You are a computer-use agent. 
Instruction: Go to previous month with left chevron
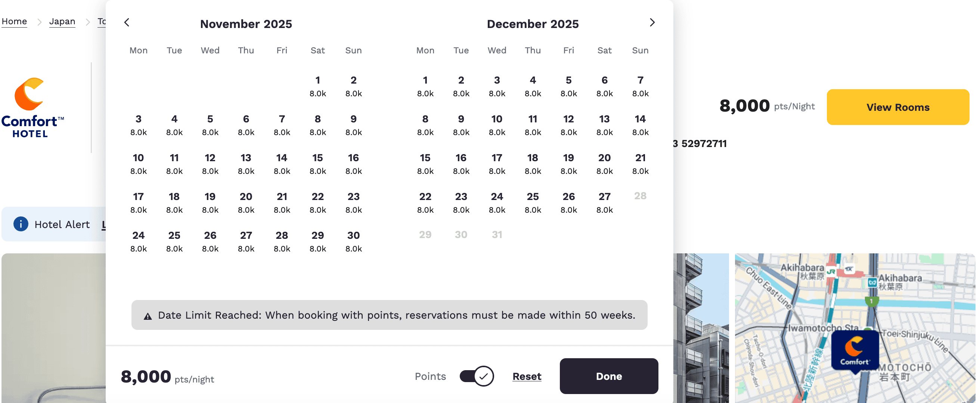tap(127, 23)
